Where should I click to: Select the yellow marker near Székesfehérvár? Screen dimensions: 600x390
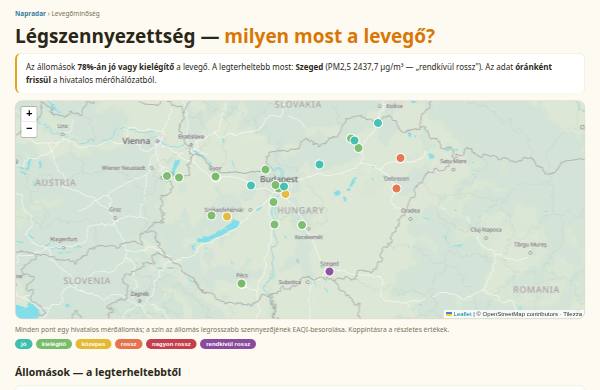(x=227, y=217)
